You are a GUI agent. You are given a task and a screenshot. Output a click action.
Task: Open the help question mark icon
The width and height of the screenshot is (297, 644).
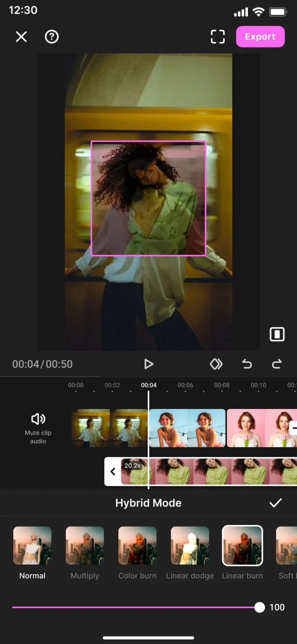point(52,37)
